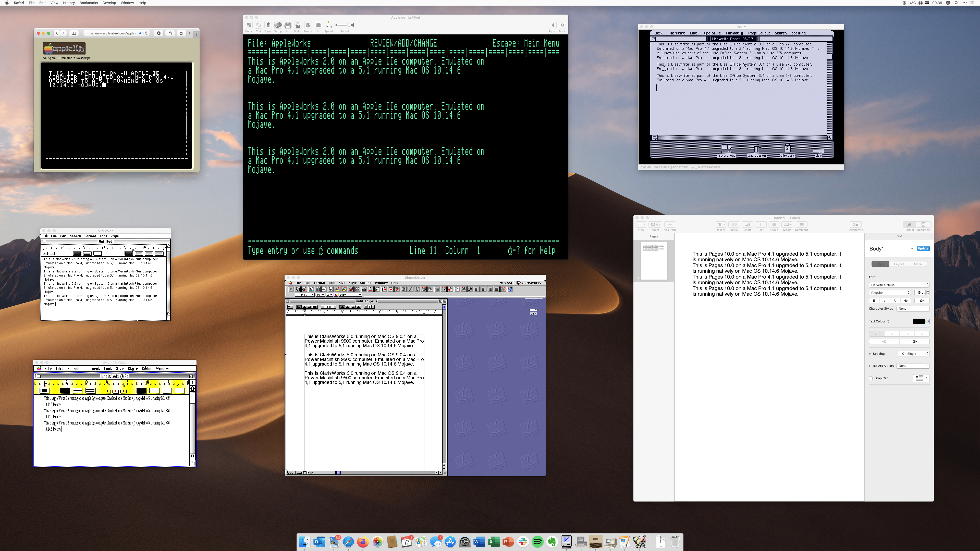Expand the Spacing disclosure triangle
The image size is (980, 551).
pos(870,354)
